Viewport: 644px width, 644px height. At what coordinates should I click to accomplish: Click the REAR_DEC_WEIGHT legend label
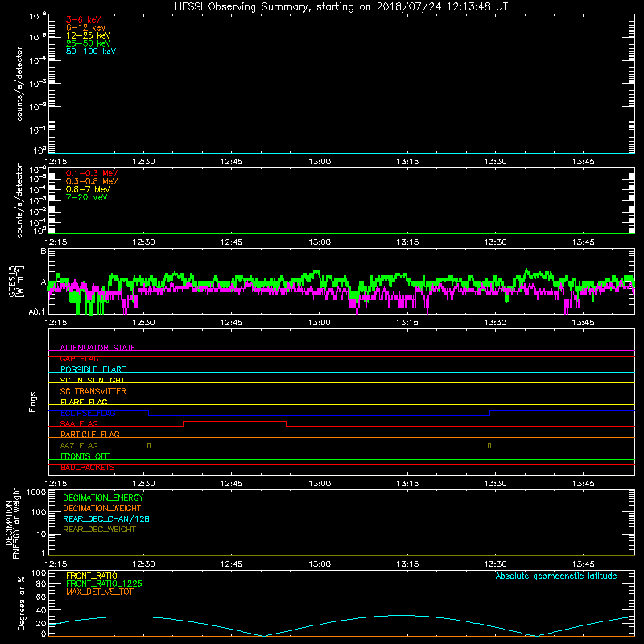(x=99, y=530)
